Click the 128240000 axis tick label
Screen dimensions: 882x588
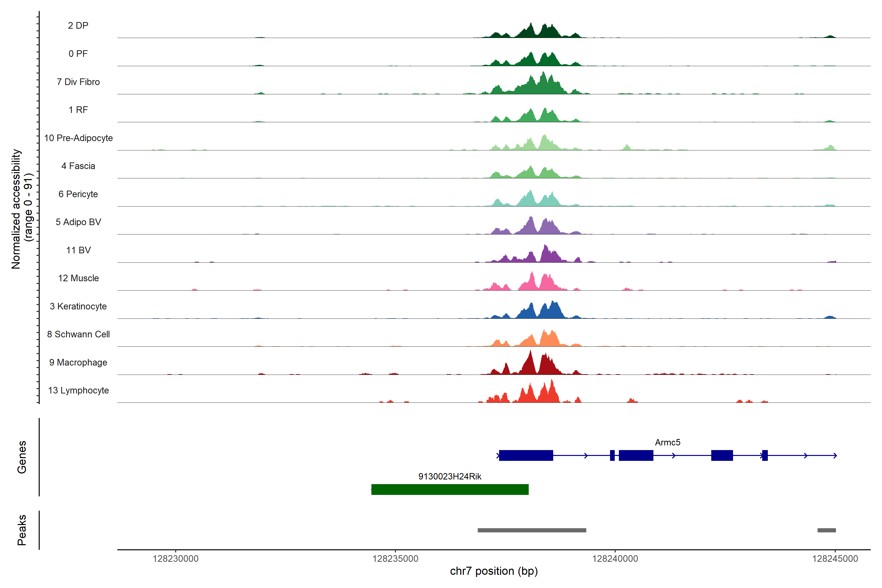(615, 559)
